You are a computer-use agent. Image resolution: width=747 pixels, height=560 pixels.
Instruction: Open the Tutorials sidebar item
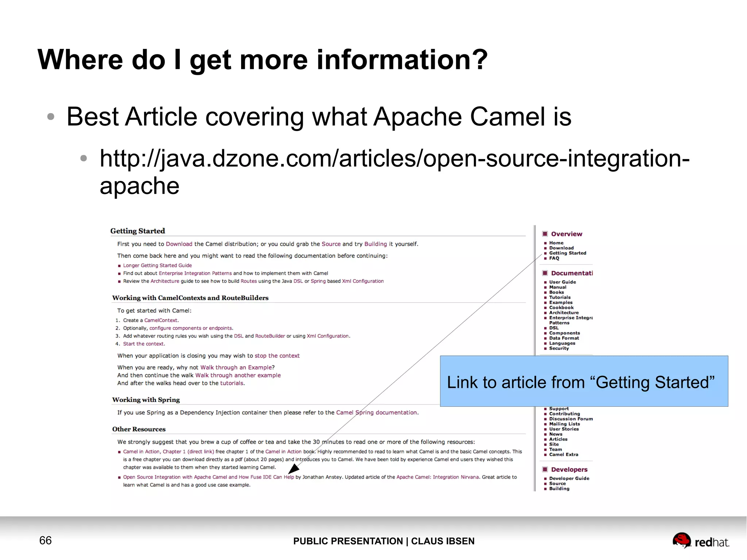coord(560,297)
